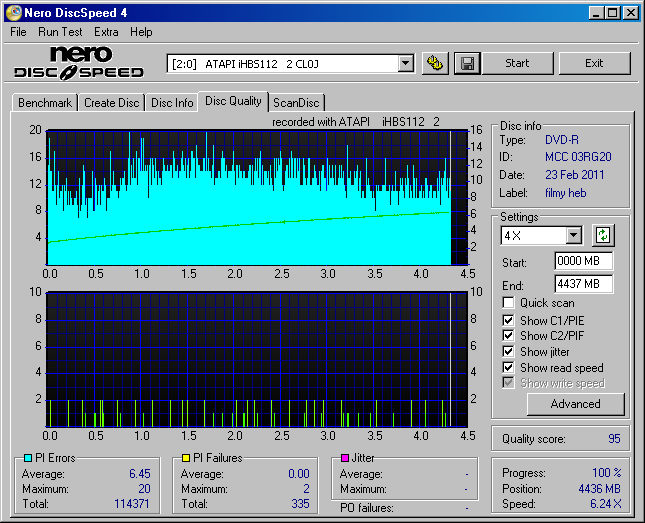Uncheck Show C1/PIE checkbox
This screenshot has height=523, width=645.
508,320
